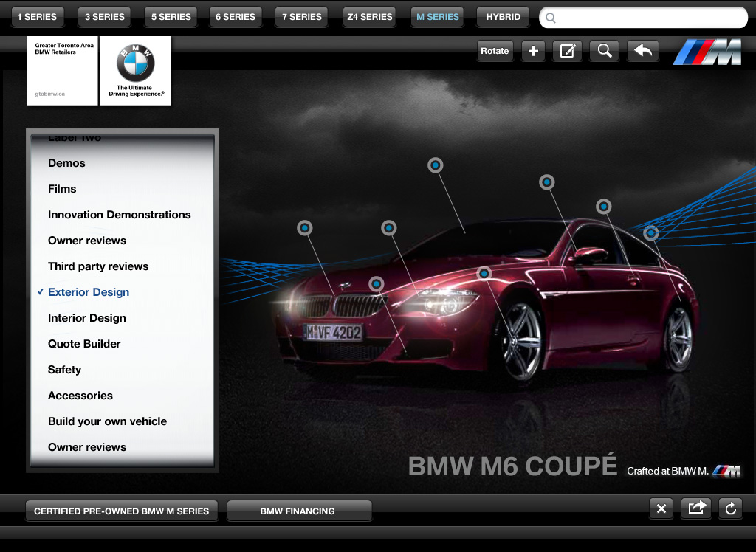
Task: Tap the hotspot linked to door handle
Action: (604, 207)
